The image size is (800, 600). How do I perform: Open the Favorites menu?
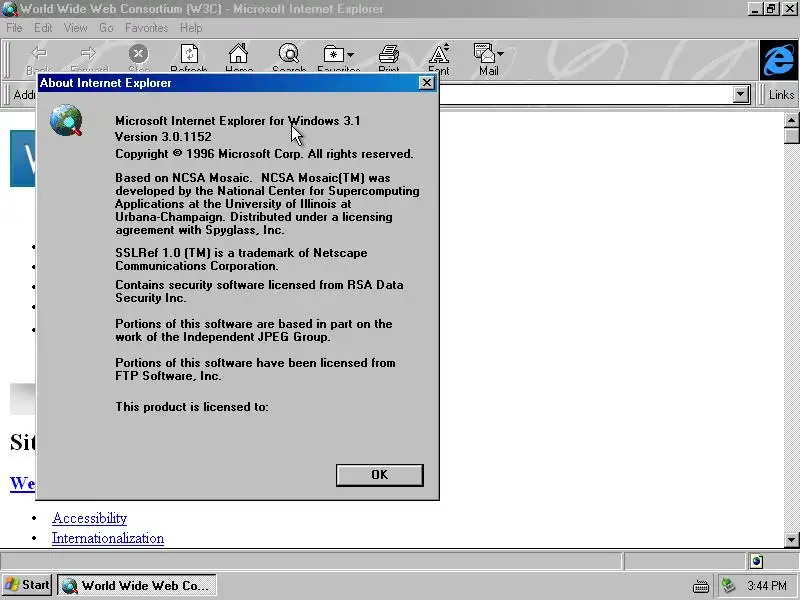[x=146, y=28]
